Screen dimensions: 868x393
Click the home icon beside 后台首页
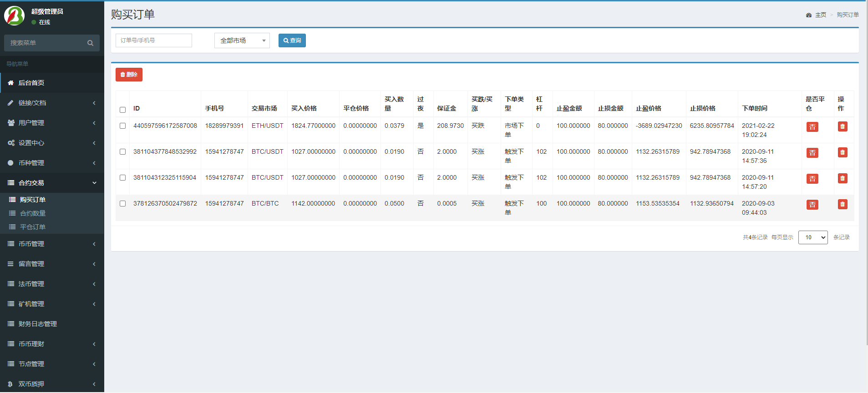pos(11,83)
